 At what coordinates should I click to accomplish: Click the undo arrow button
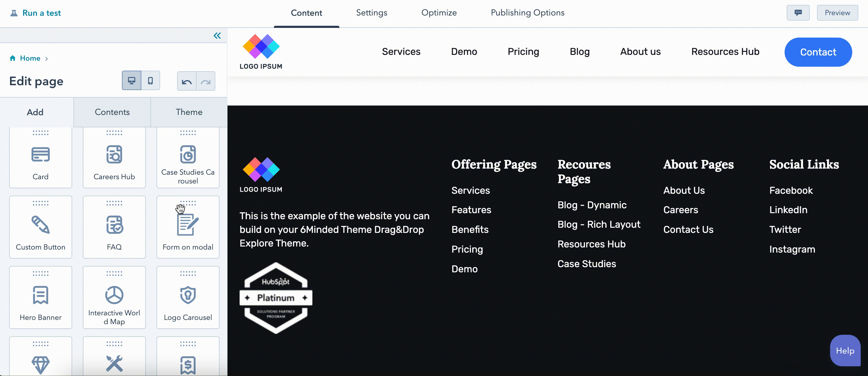[187, 81]
